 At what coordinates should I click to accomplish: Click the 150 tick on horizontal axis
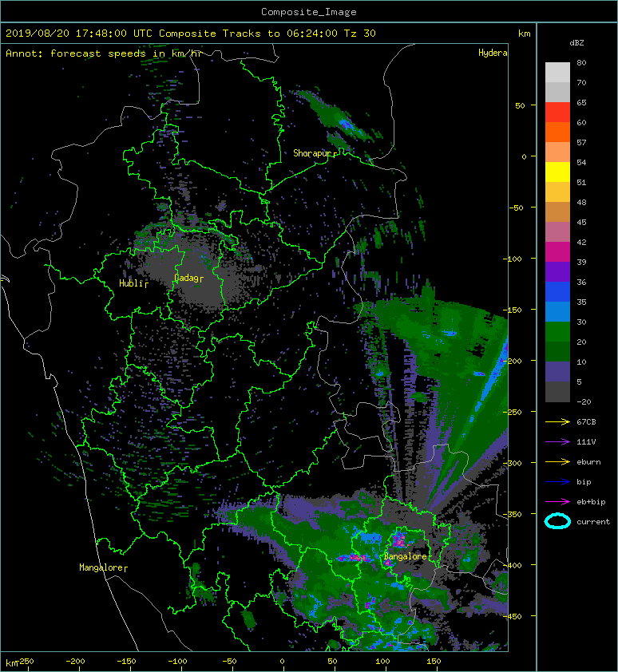click(x=434, y=662)
